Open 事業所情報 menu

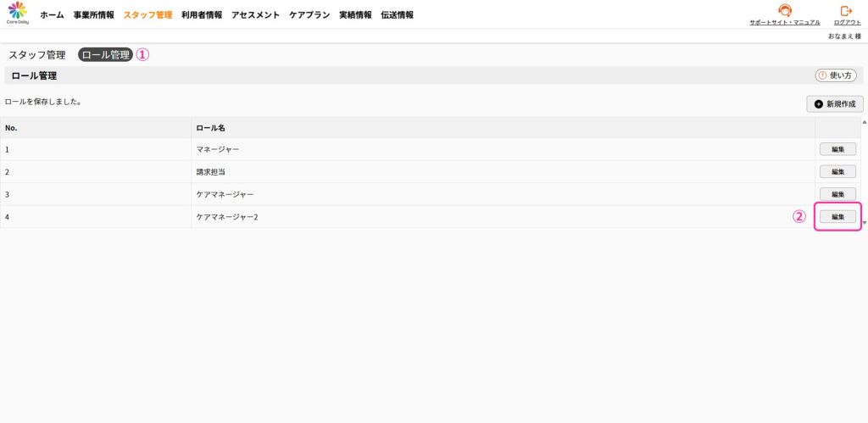pyautogui.click(x=93, y=15)
